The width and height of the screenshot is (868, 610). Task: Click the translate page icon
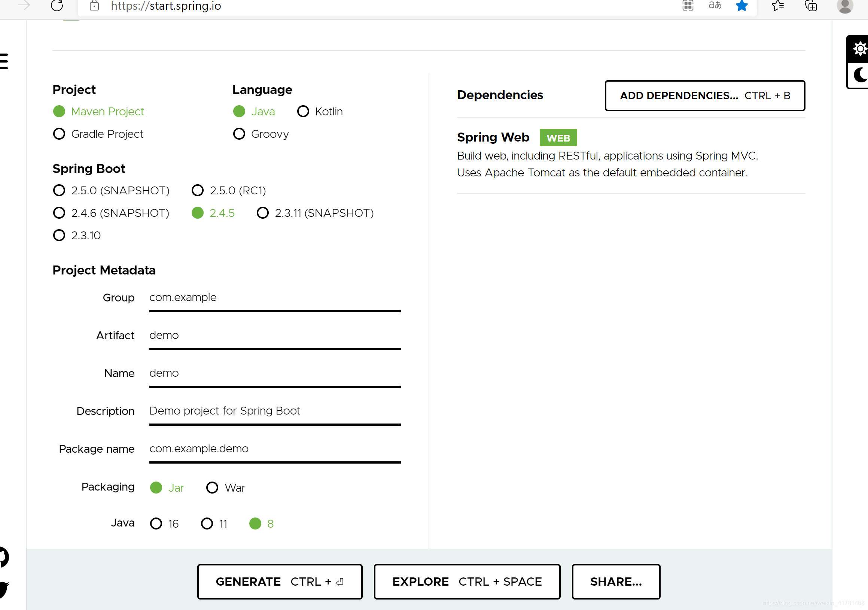[715, 5]
